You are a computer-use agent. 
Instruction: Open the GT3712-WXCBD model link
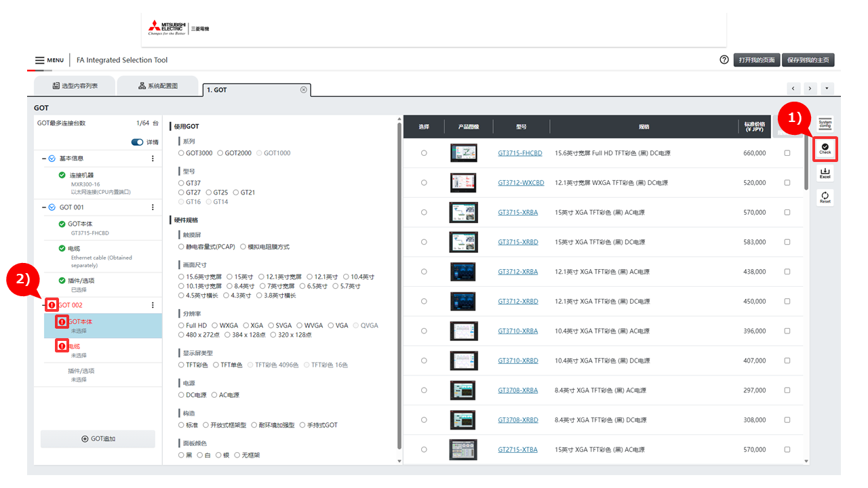521,183
